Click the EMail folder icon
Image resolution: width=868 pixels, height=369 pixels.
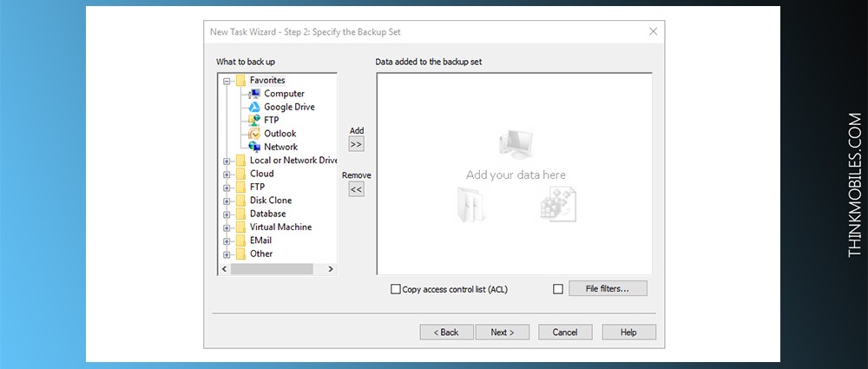pos(240,240)
